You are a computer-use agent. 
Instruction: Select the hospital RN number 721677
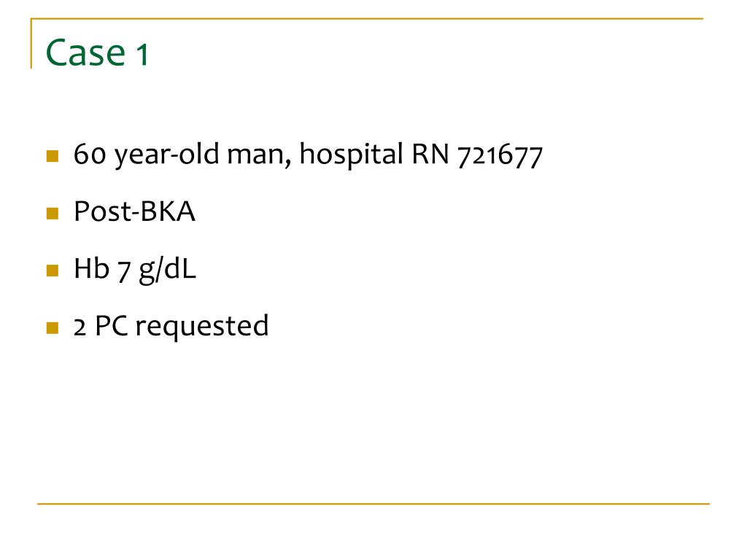click(x=500, y=156)
